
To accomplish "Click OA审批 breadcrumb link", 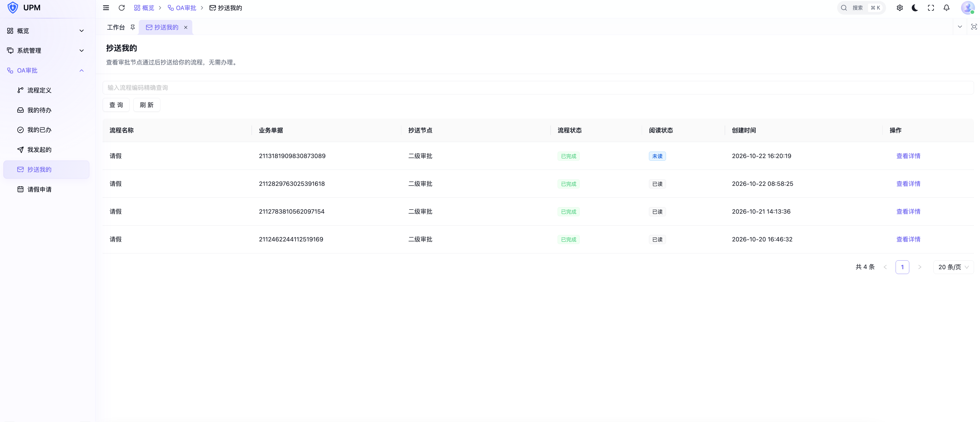I will tap(182, 8).
